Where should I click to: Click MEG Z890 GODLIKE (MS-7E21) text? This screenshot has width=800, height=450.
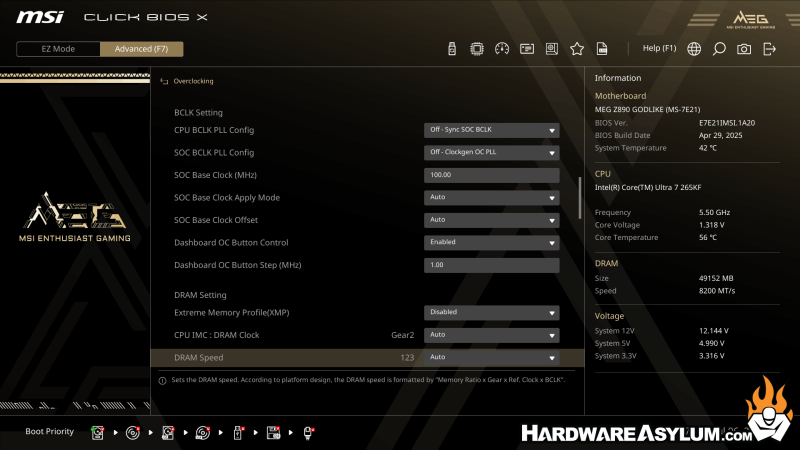click(647, 109)
